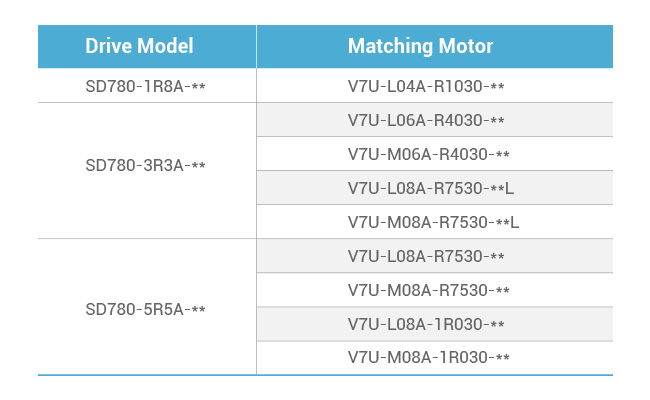Select V7U-M08A-R7530-** without the L suffix
650x400 pixels.
click(x=429, y=290)
